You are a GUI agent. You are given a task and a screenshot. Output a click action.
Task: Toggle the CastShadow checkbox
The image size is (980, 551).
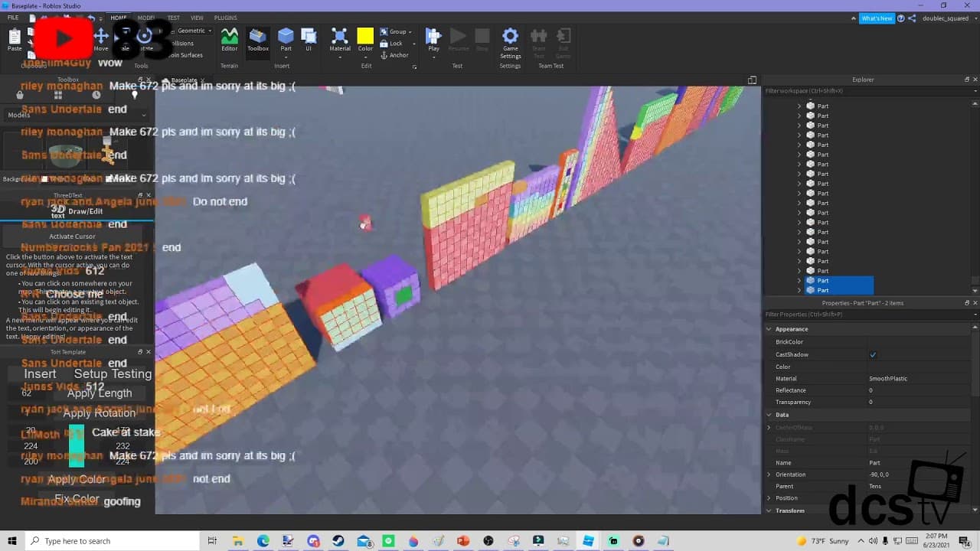[x=873, y=355]
